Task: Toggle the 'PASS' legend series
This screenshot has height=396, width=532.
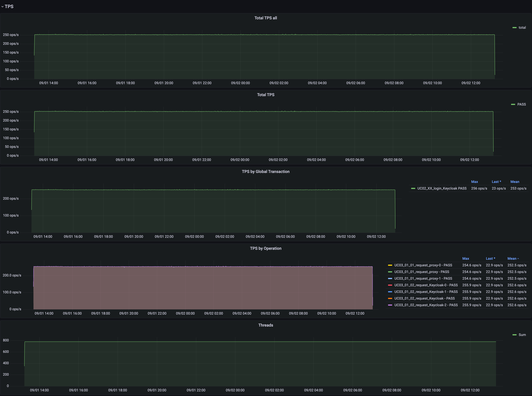Action: (x=521, y=104)
